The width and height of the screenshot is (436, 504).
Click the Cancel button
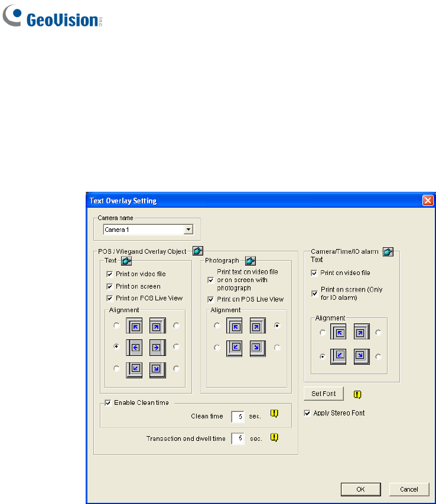[409, 489]
